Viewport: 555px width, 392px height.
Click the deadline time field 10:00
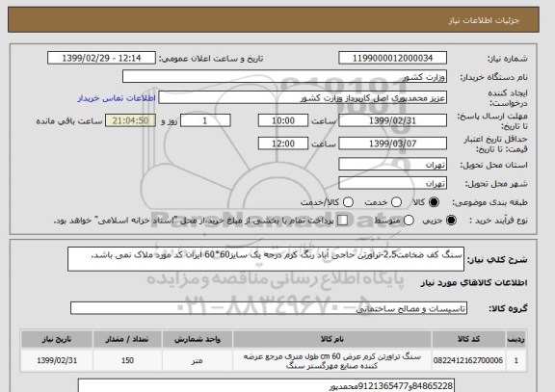283,120
